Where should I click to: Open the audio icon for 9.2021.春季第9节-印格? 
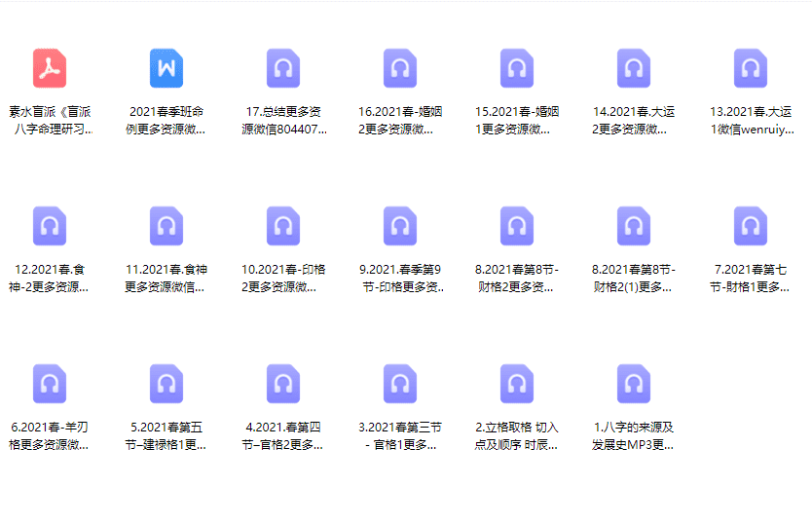400,226
